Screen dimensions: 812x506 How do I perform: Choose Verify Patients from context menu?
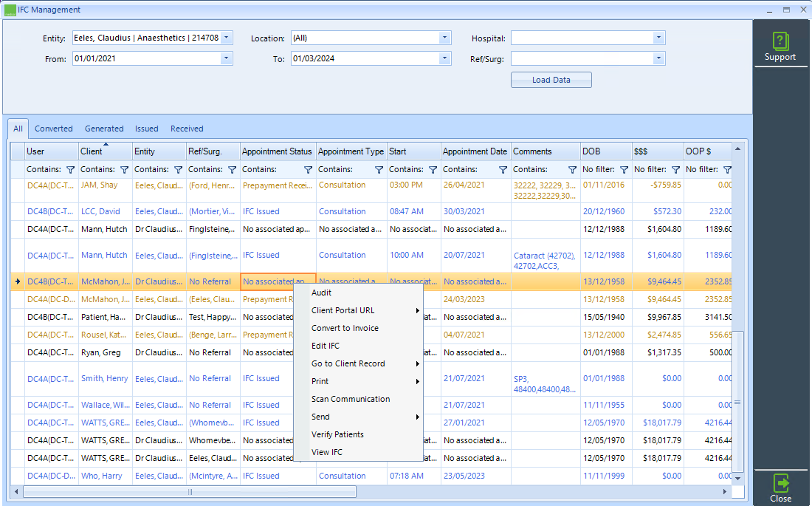(x=358, y=434)
